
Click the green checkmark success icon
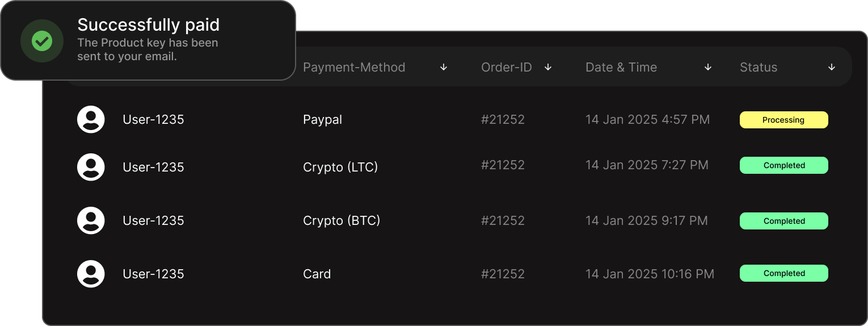click(x=42, y=41)
